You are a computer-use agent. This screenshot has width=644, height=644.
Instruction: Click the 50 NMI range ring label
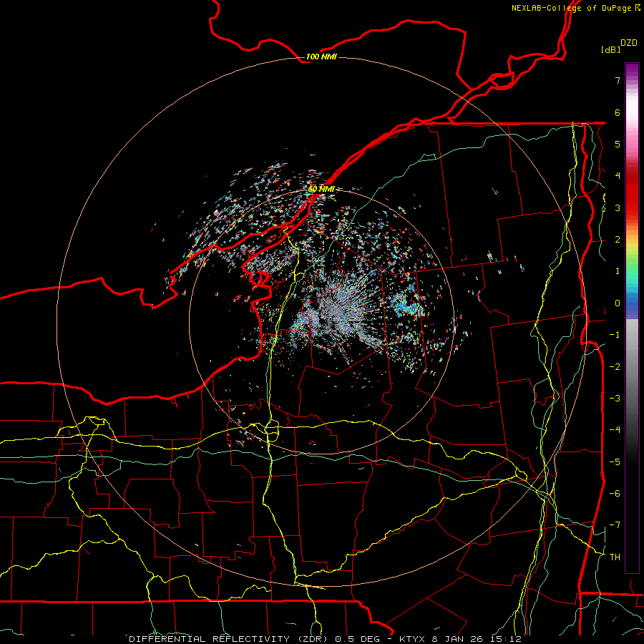pos(321,189)
